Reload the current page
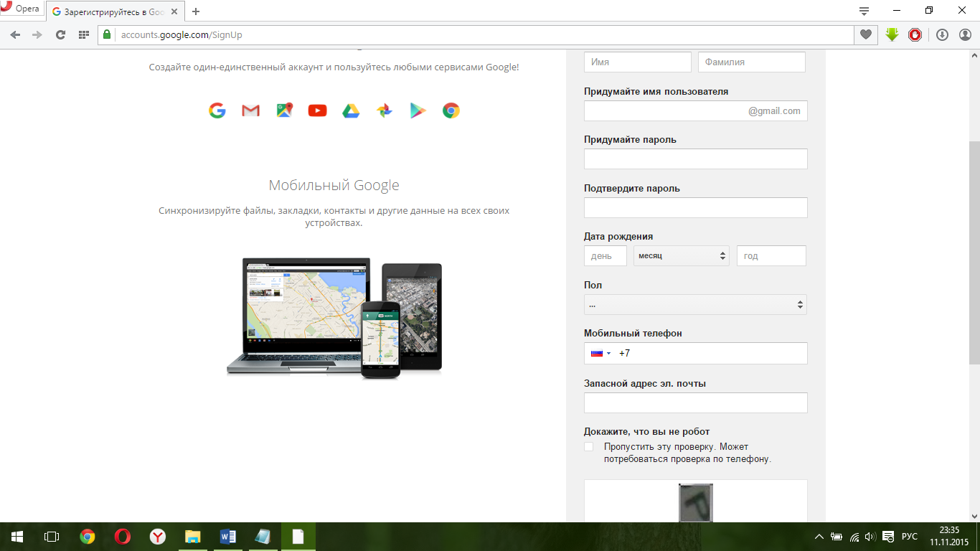980x551 pixels. [61, 34]
